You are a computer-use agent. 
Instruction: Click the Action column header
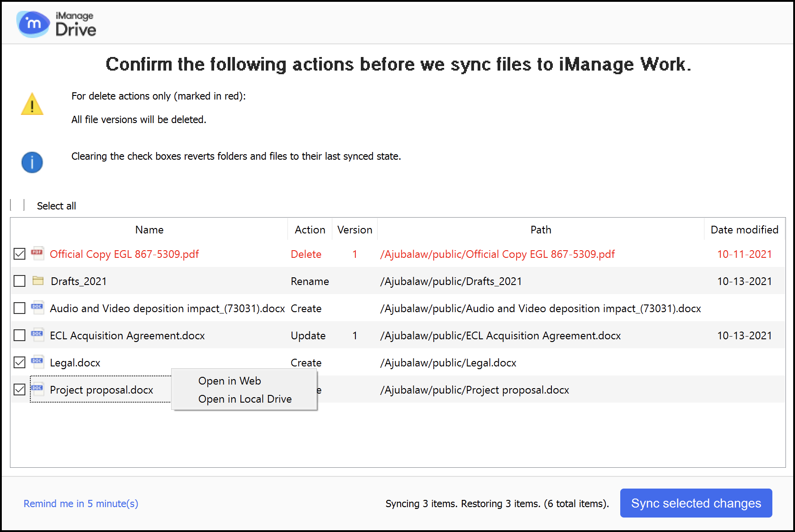tap(310, 230)
